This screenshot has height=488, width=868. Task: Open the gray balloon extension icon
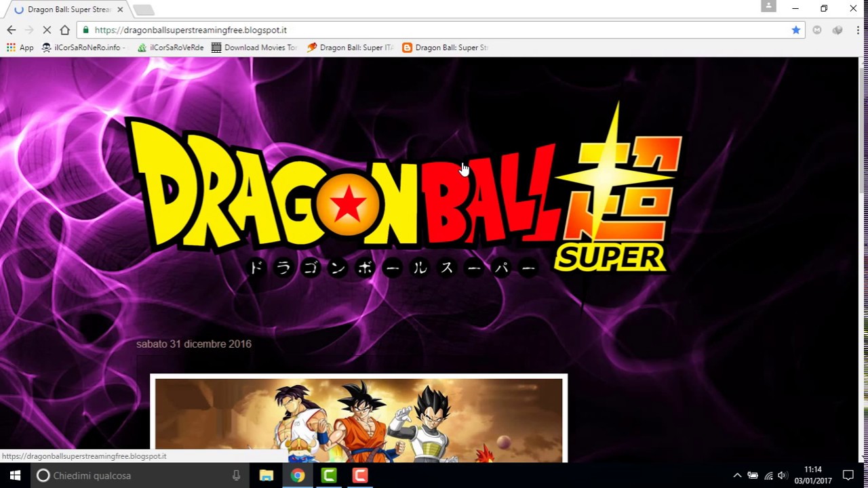(x=837, y=30)
